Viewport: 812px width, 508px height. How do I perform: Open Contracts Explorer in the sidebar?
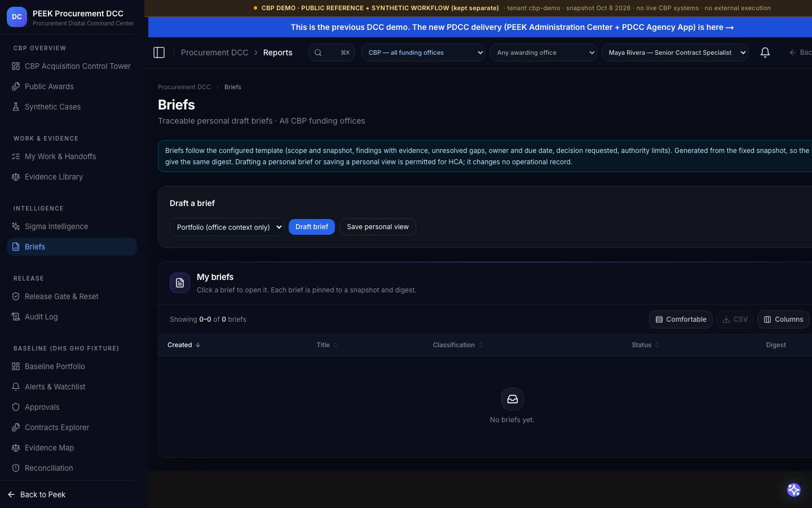tap(72, 427)
